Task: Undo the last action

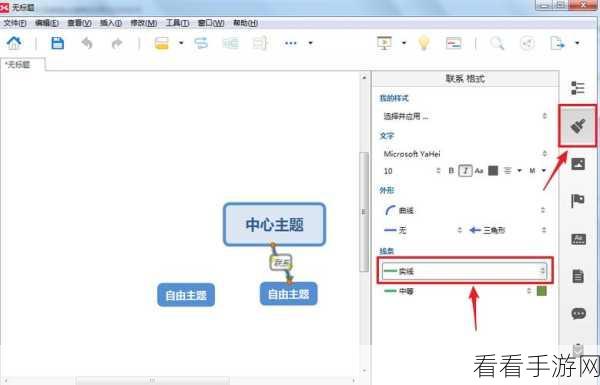Action: pyautogui.click(x=87, y=43)
